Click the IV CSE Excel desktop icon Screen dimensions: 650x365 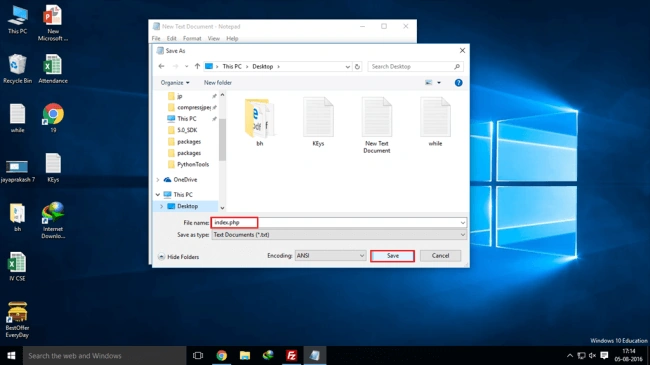pyautogui.click(x=17, y=266)
